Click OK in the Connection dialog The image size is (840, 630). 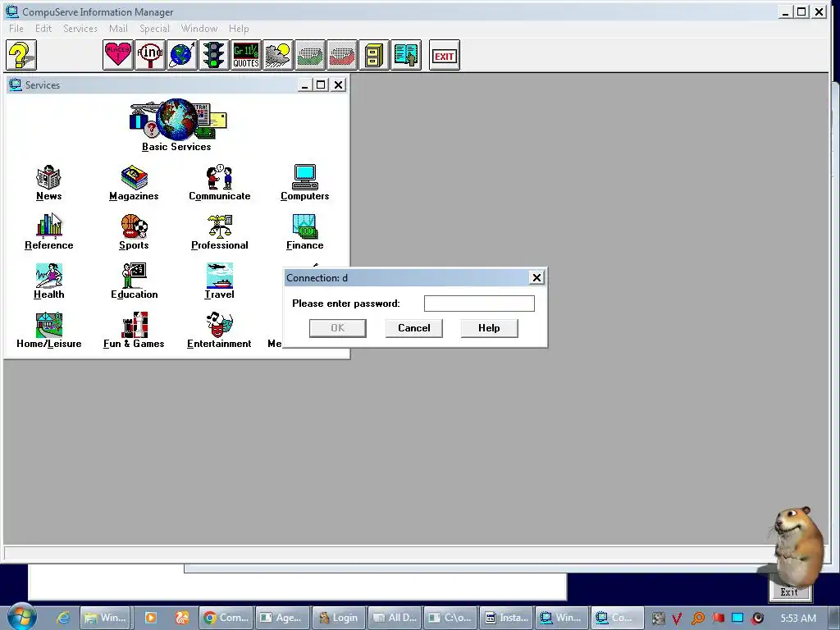(x=337, y=328)
